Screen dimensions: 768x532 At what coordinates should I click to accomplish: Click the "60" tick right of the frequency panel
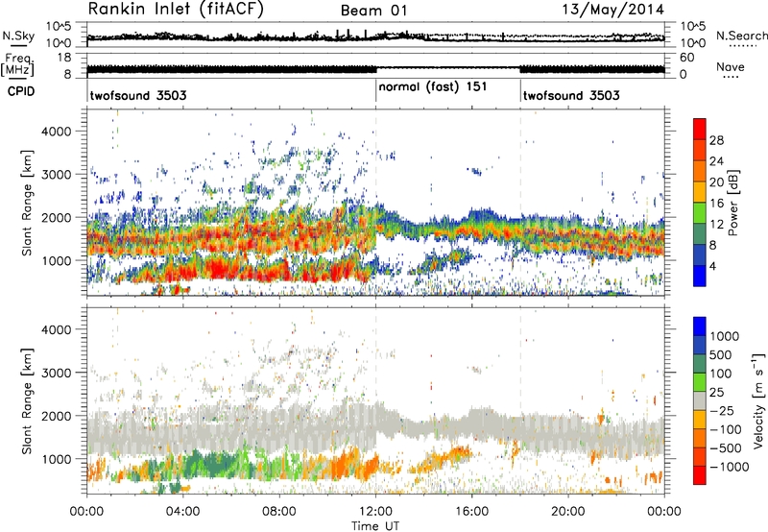(x=686, y=58)
